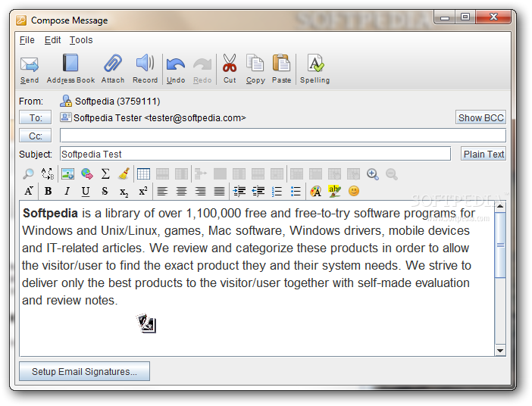The width and height of the screenshot is (532, 406).
Task: Switch the message to Plain Text
Action: (483, 154)
